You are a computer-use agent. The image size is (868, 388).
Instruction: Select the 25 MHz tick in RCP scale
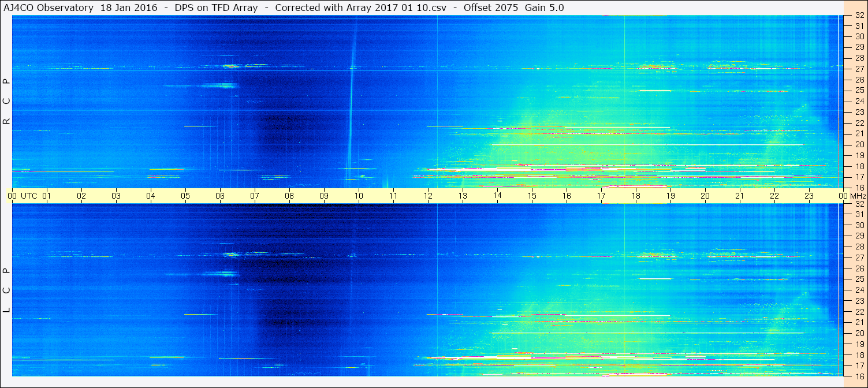(859, 90)
